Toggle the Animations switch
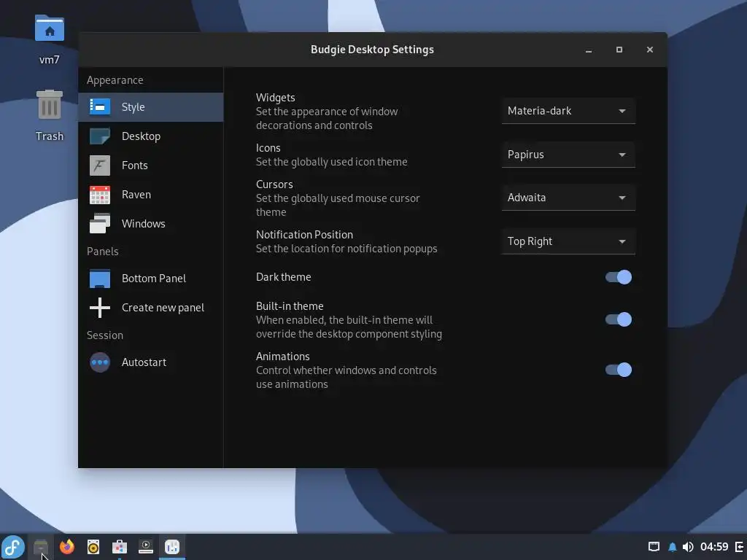 619,370
